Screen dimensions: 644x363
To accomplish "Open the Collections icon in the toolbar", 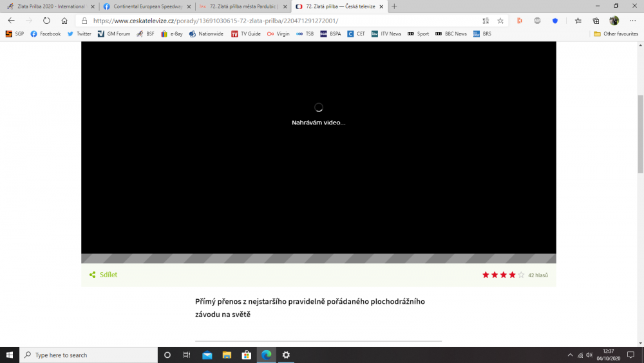I will point(596,21).
